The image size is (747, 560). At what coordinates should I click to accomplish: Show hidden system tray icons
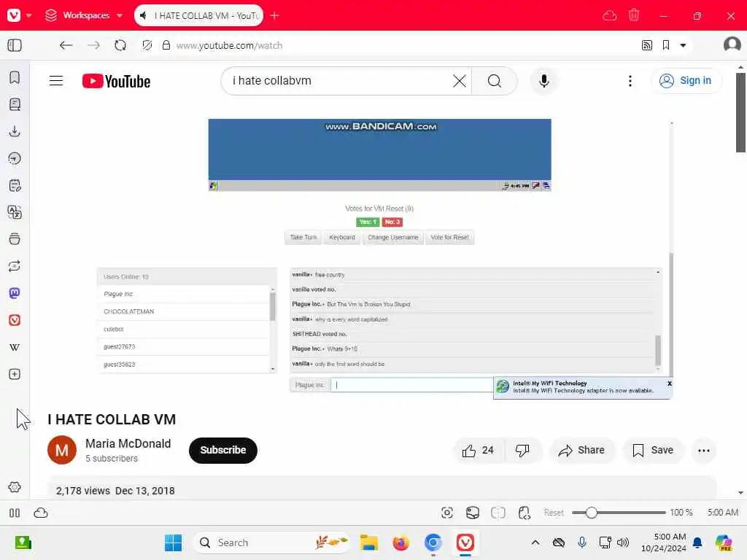(x=535, y=542)
